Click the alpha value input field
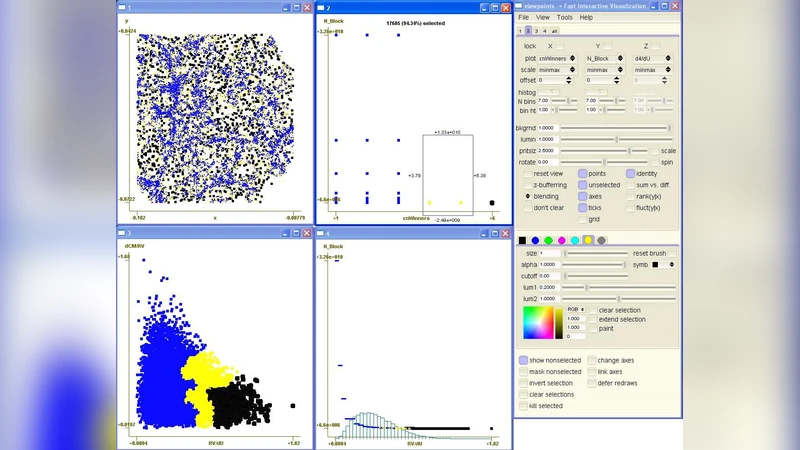 coord(549,264)
